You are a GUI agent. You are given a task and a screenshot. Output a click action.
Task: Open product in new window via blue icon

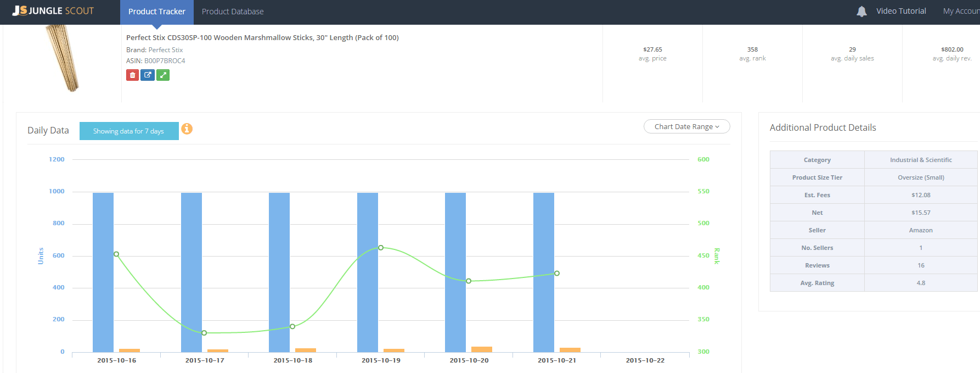coord(148,75)
